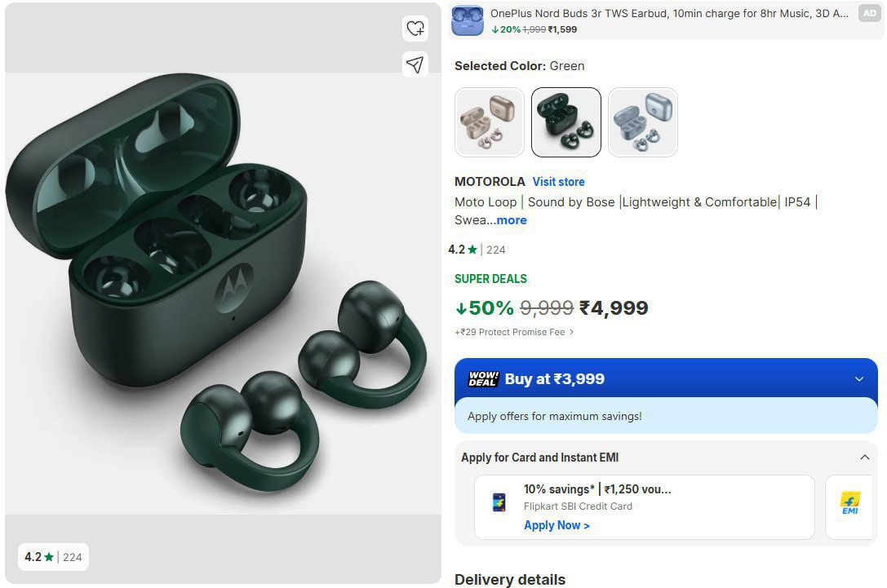Share product using paper plane icon

pyautogui.click(x=415, y=64)
